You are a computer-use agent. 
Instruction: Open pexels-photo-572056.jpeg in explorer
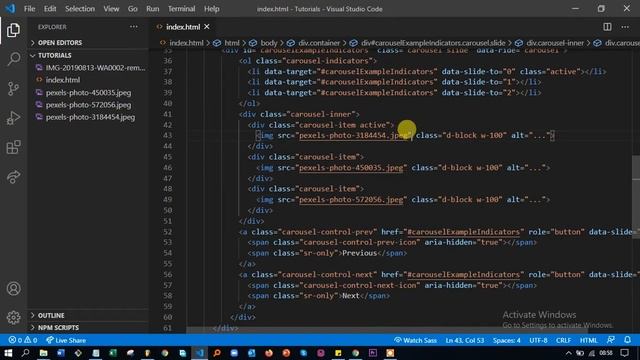tap(88, 105)
